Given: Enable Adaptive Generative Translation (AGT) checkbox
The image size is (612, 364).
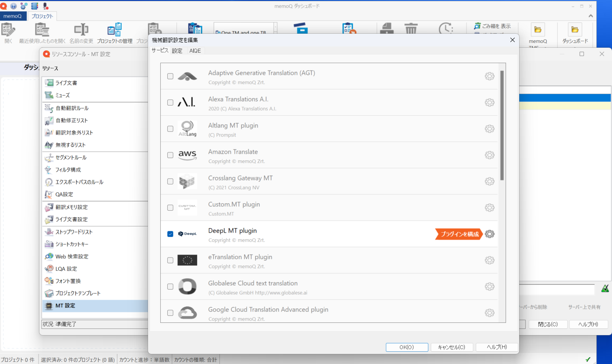Looking at the screenshot, I should coord(170,76).
